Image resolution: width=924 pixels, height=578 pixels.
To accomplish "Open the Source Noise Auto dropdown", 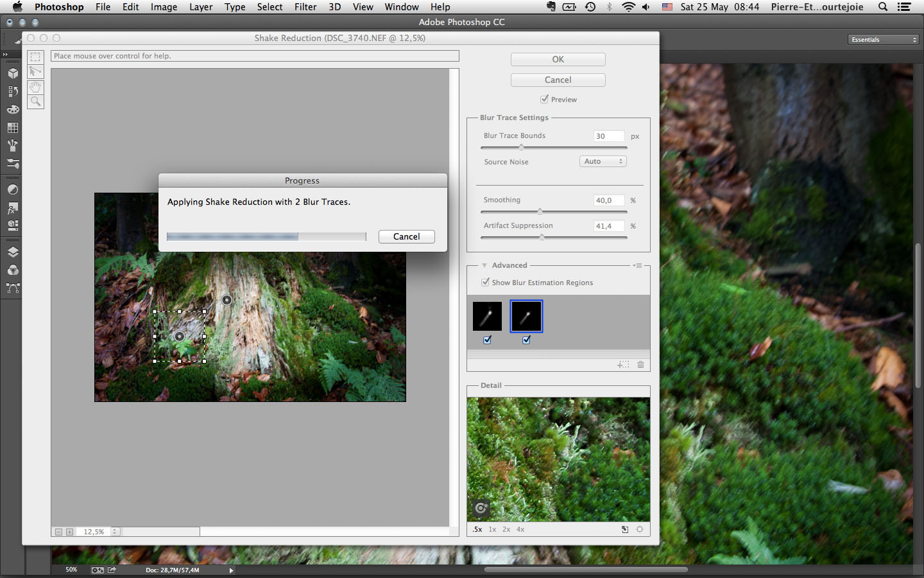I will 603,161.
